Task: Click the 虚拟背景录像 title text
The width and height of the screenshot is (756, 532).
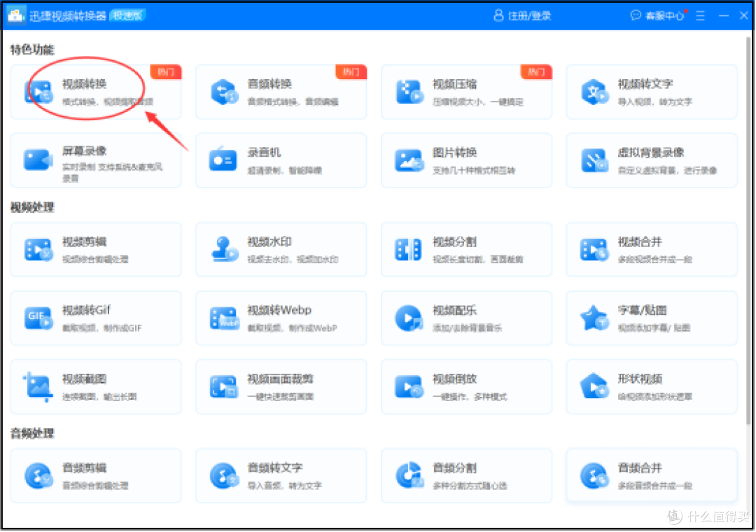Action: tap(651, 153)
